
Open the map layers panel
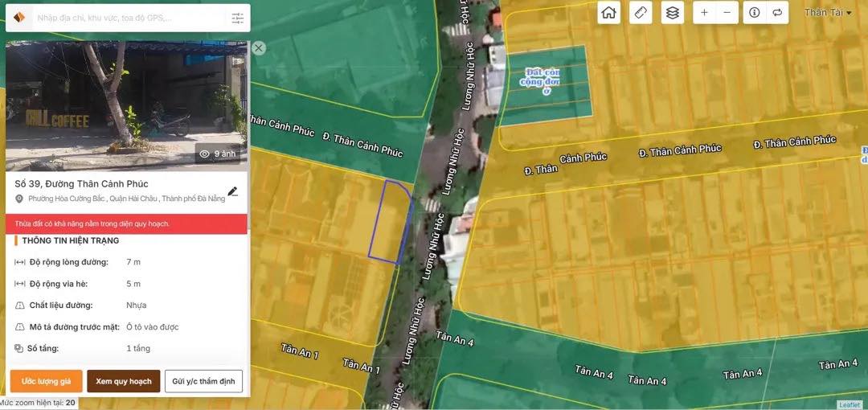point(673,12)
